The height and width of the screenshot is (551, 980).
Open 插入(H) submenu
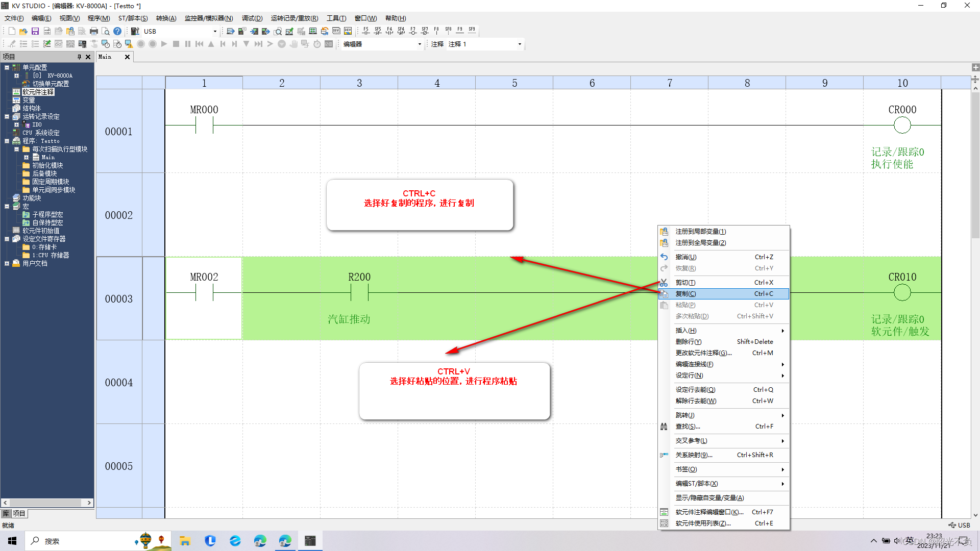[724, 331]
